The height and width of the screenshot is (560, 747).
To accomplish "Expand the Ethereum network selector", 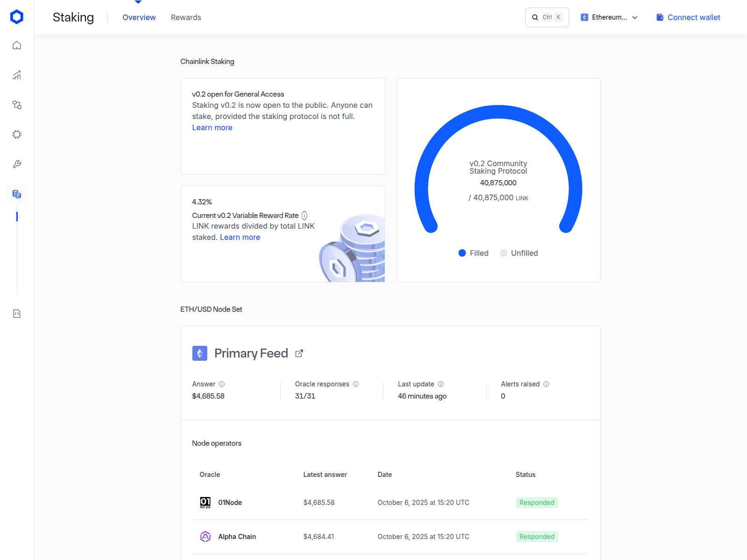I will [609, 17].
